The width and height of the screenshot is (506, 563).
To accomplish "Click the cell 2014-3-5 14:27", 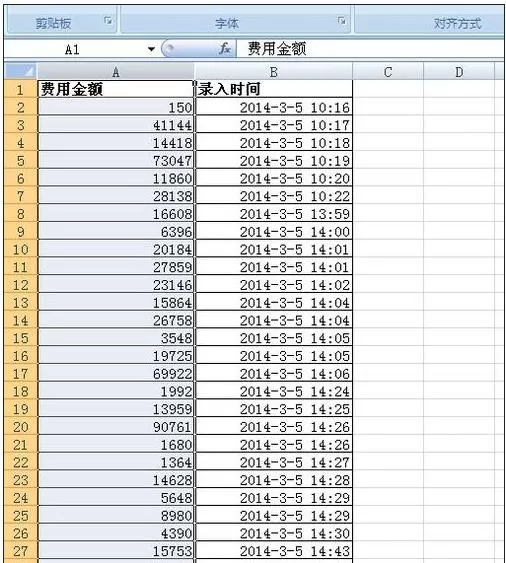I will tap(274, 462).
